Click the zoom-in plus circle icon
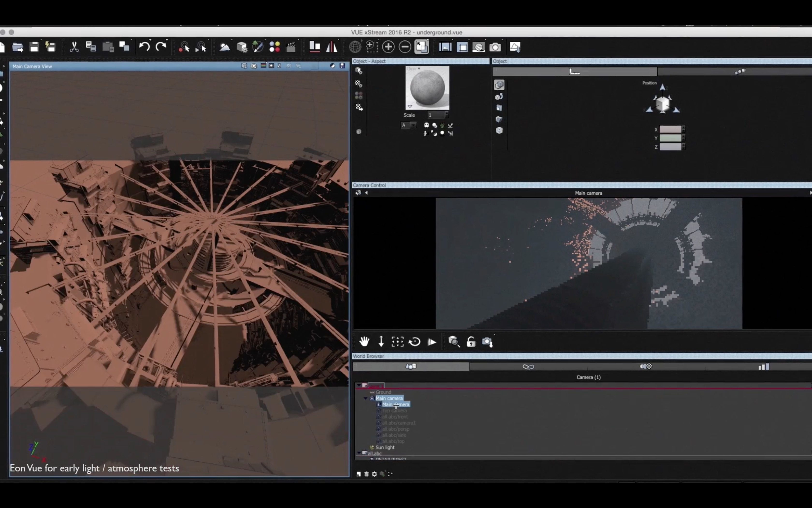Image resolution: width=812 pixels, height=508 pixels. pos(388,47)
